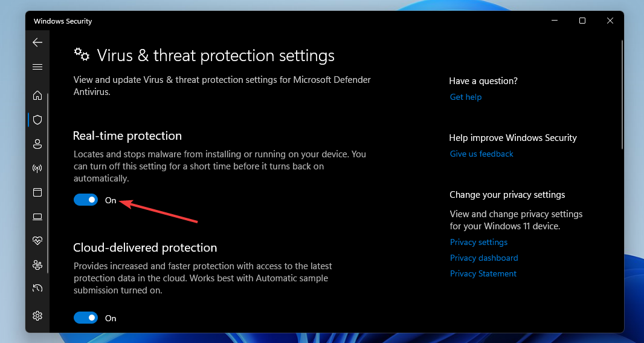644x343 pixels.
Task: Go back using the back arrow
Action: point(37,42)
